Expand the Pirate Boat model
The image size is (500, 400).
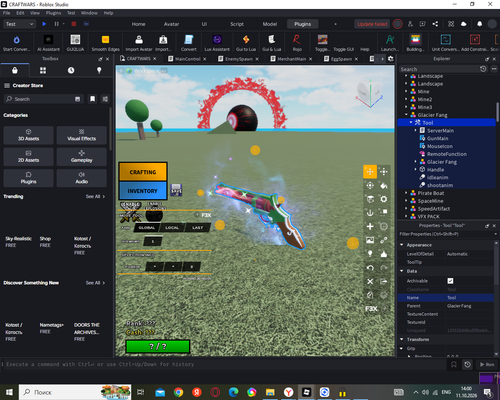pos(406,193)
